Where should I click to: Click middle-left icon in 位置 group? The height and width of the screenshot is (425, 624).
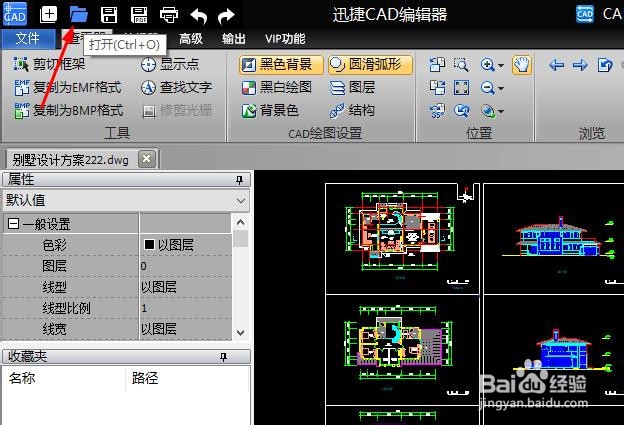coord(437,88)
